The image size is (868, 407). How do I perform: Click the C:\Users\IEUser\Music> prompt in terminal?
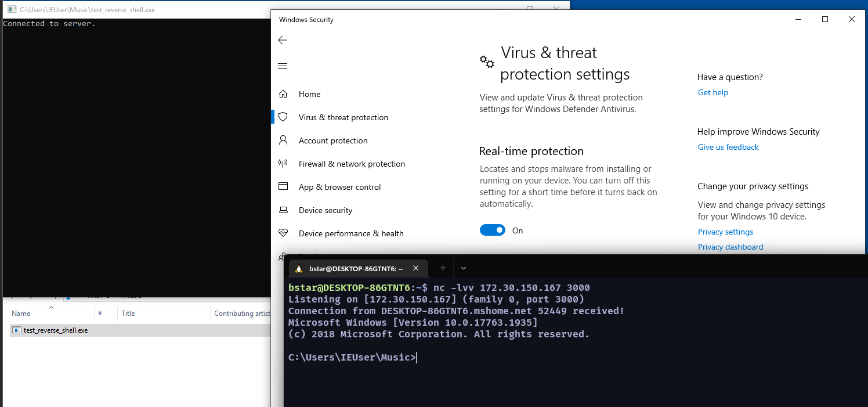tap(352, 357)
